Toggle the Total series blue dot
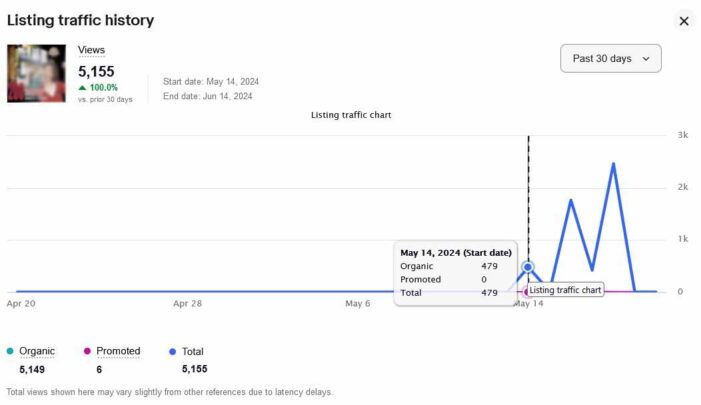Image resolution: width=701 pixels, height=405 pixels. 173,352
